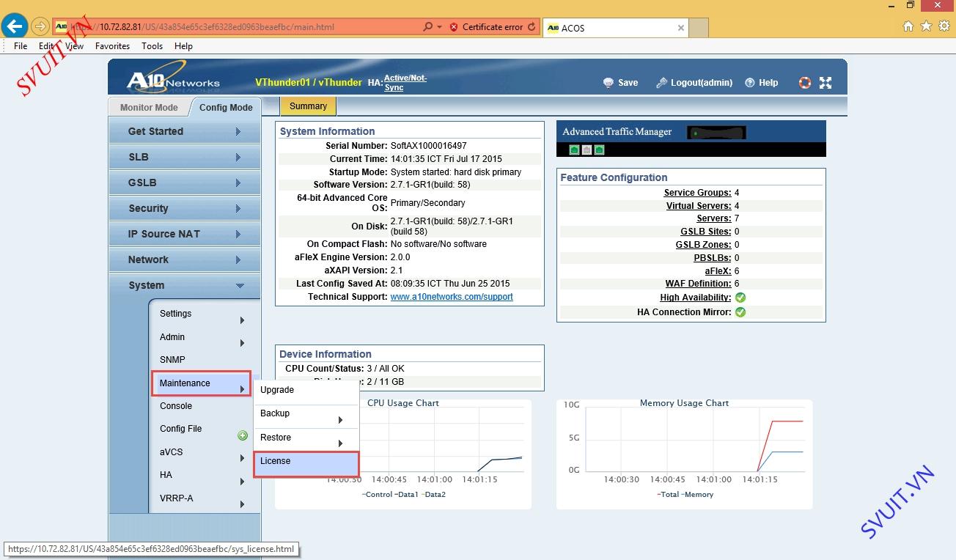Click the third green port icon under Advanced Traffic Manager
Screen dimensions: 956x560
pyautogui.click(x=599, y=150)
